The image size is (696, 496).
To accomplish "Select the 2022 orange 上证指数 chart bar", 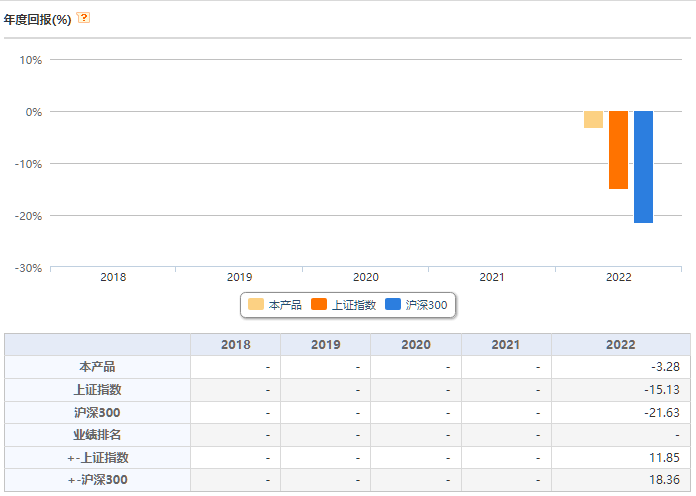I will pyautogui.click(x=618, y=150).
